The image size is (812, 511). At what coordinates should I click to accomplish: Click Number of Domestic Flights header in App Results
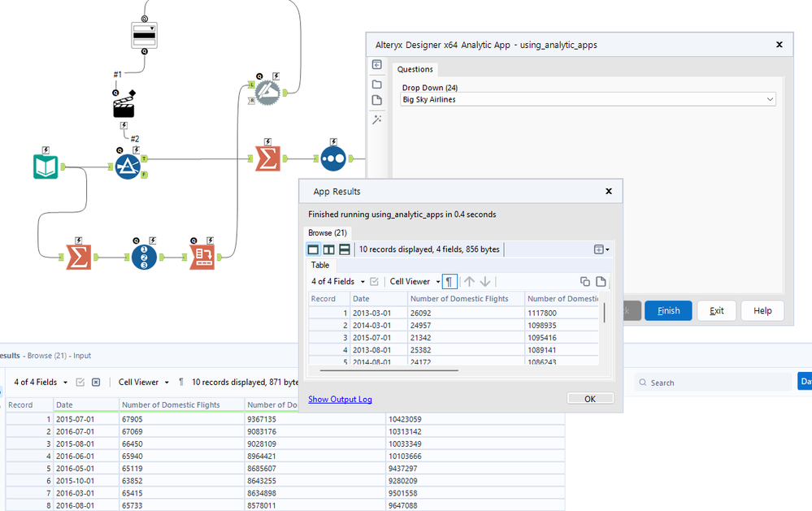466,299
